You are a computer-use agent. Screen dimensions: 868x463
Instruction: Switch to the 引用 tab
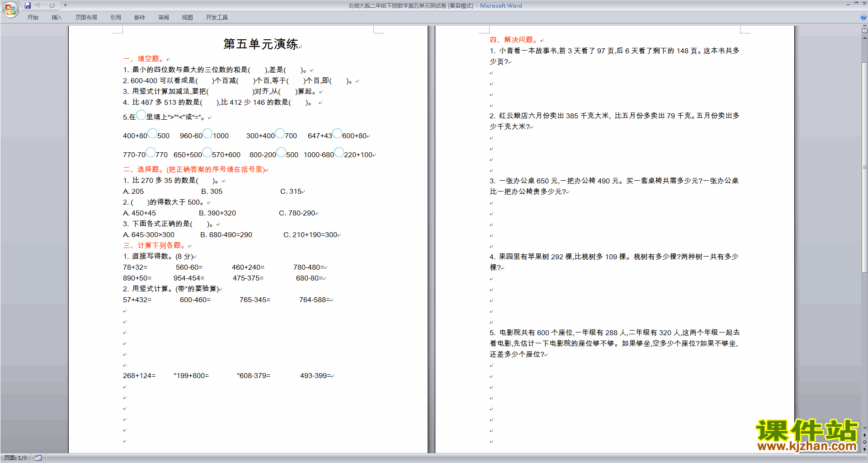click(116, 17)
